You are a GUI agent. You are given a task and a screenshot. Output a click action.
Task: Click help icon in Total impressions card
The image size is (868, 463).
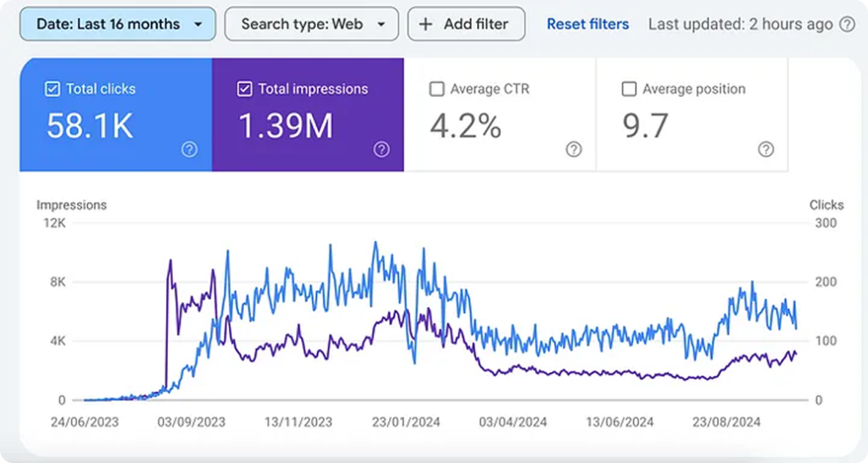click(381, 149)
